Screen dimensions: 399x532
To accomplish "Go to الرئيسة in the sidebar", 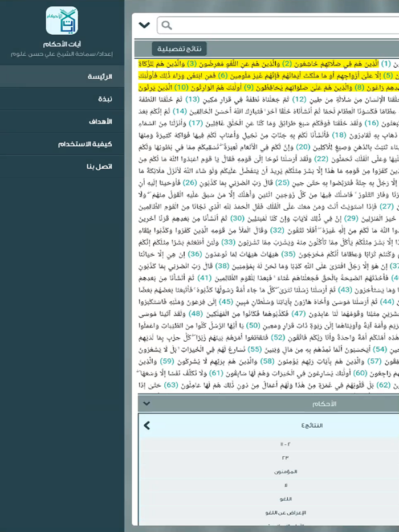I will 62,76.
